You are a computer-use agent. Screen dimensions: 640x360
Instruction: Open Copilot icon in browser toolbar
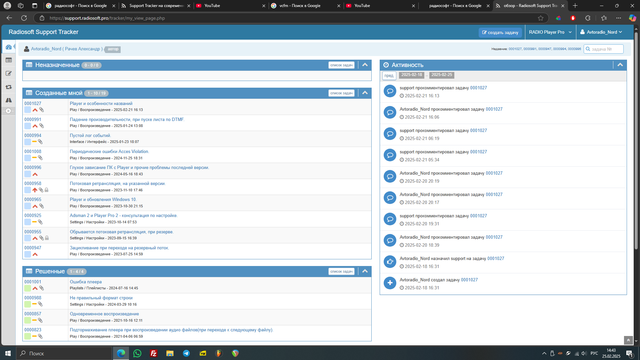click(632, 18)
